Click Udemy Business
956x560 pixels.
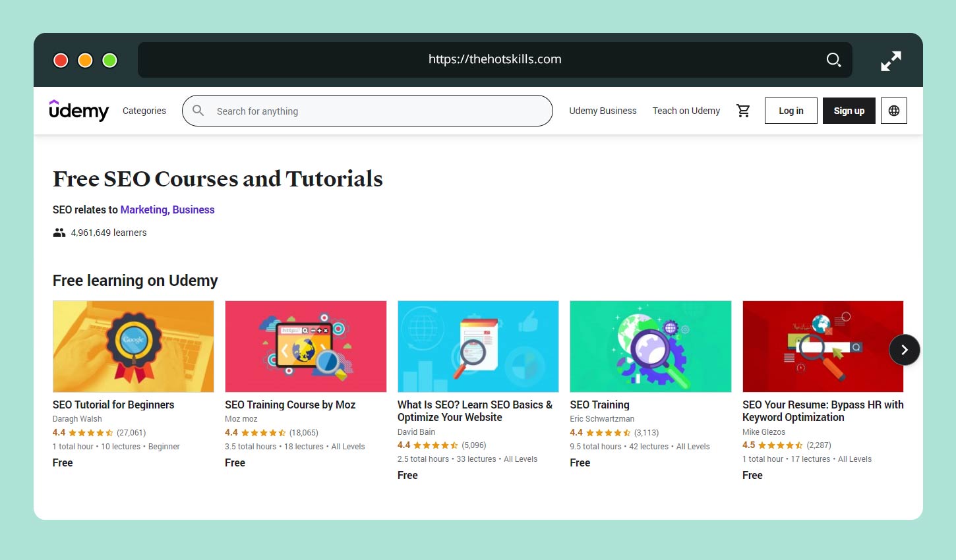(x=603, y=111)
